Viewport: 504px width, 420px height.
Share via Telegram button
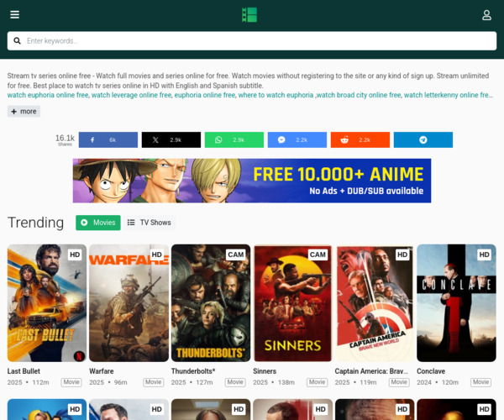click(423, 139)
